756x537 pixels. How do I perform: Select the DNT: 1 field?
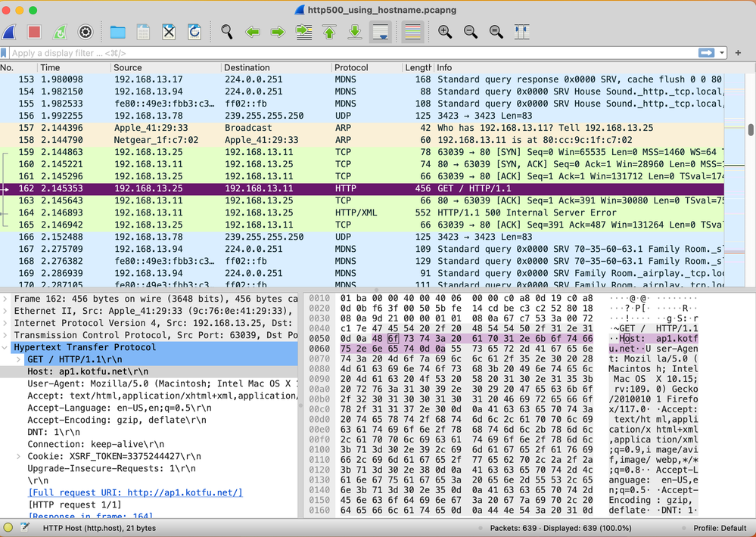click(149, 432)
